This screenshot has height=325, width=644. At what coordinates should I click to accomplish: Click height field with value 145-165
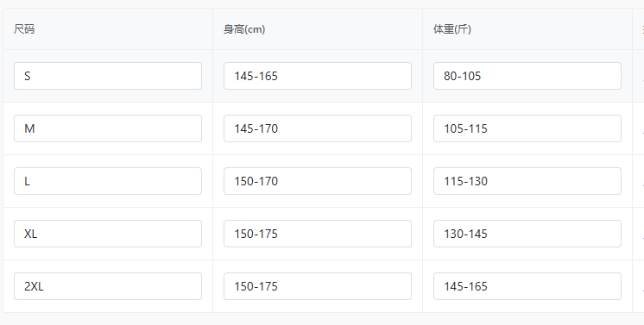tap(318, 76)
